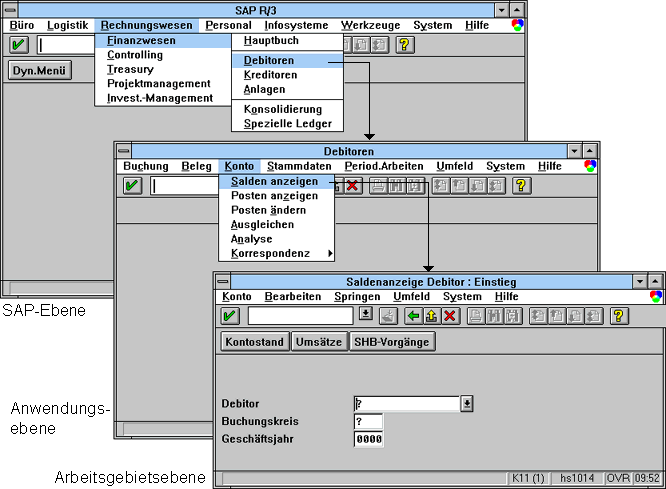The image size is (666, 489).
Task: Click green checkmark Enter icon in Saldenanzeige window
Action: [230, 316]
